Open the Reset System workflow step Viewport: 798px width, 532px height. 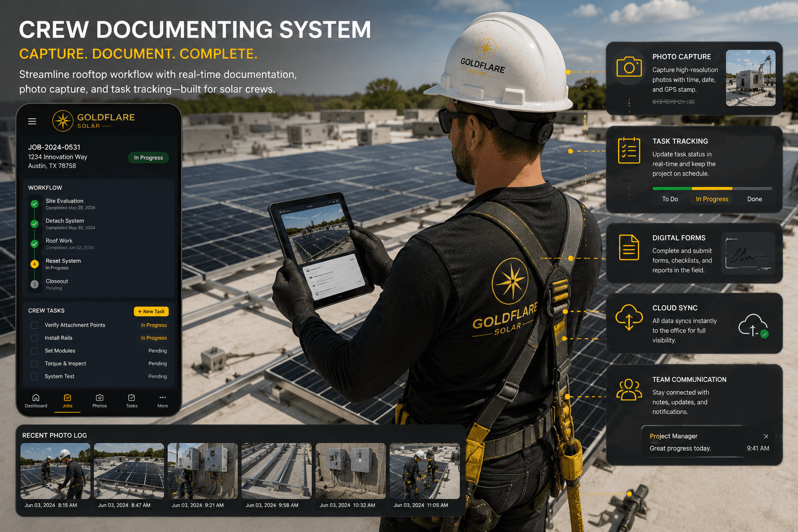point(99,264)
